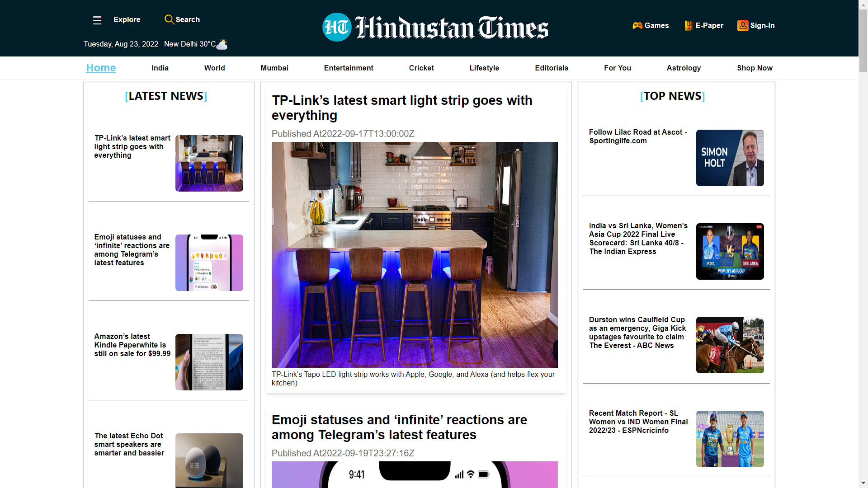Open the Simon Holt thumbnail image
This screenshot has width=868, height=488.
[x=730, y=158]
